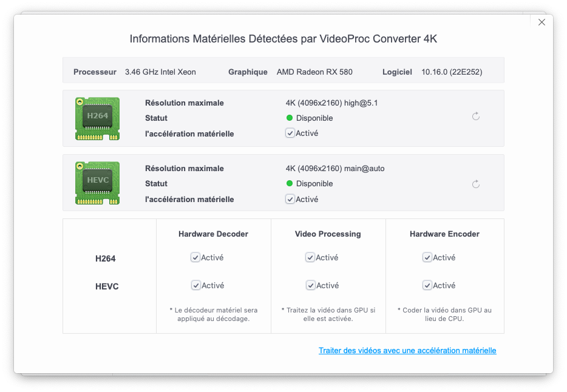Click the HEVC chip icon
567x392 pixels.
(x=97, y=183)
